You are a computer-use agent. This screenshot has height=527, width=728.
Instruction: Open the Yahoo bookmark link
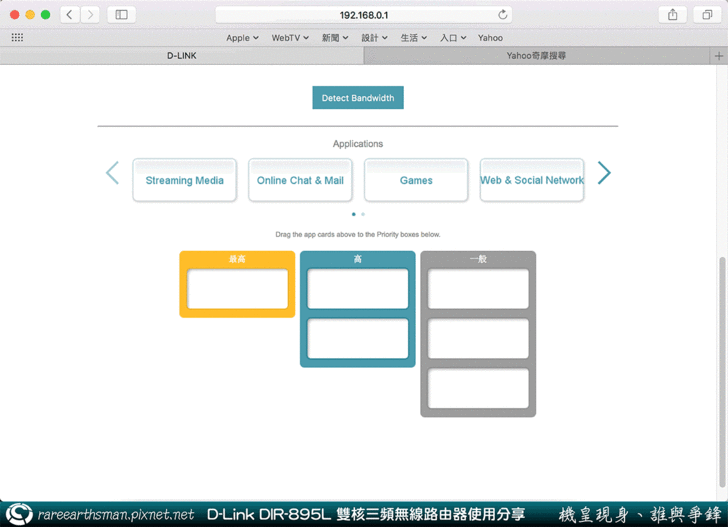pyautogui.click(x=490, y=38)
